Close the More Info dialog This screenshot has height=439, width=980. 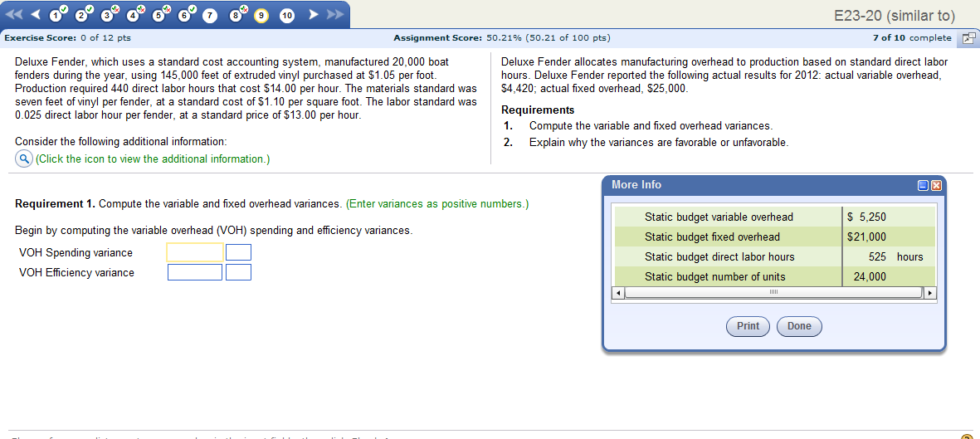coord(936,185)
